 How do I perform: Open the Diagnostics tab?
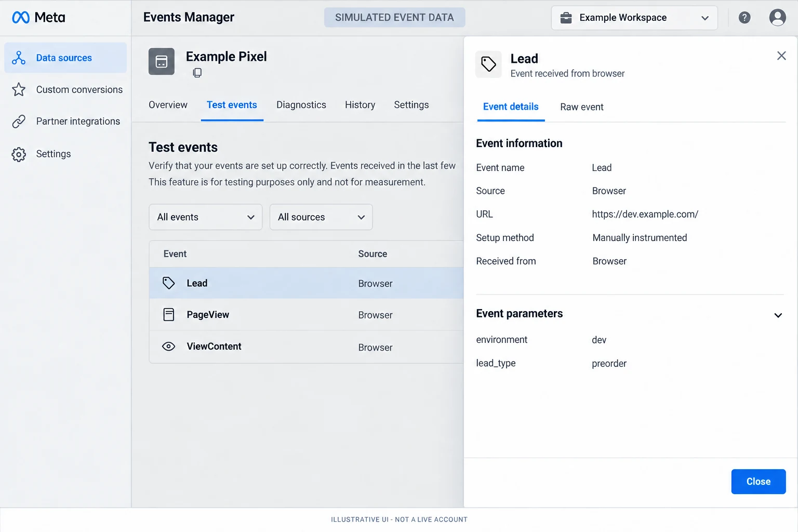[x=301, y=105]
